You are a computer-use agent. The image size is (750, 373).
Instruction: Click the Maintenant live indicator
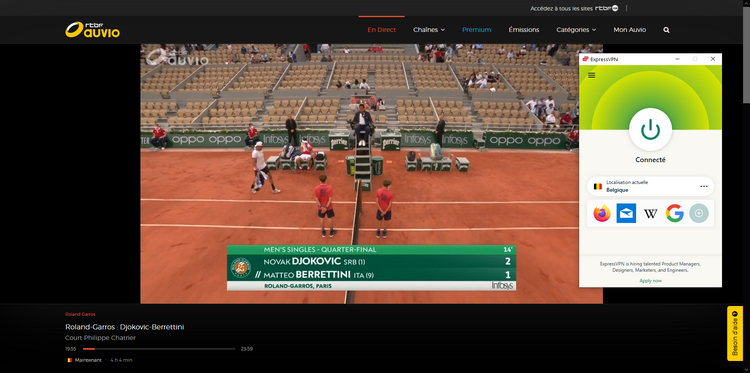point(88,360)
